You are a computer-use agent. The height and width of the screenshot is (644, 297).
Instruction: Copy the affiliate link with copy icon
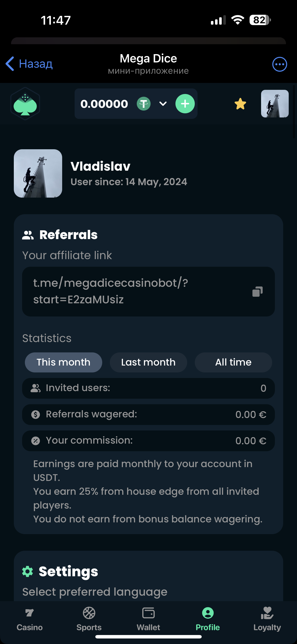pos(257,292)
